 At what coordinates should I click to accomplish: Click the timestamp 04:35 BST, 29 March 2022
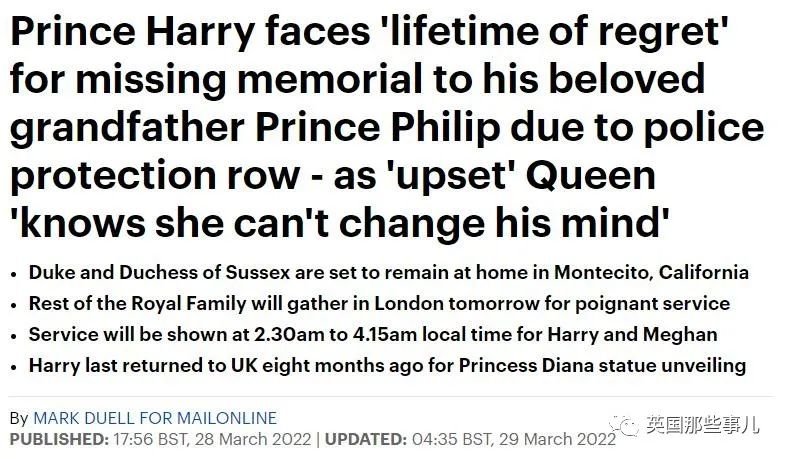click(x=514, y=439)
